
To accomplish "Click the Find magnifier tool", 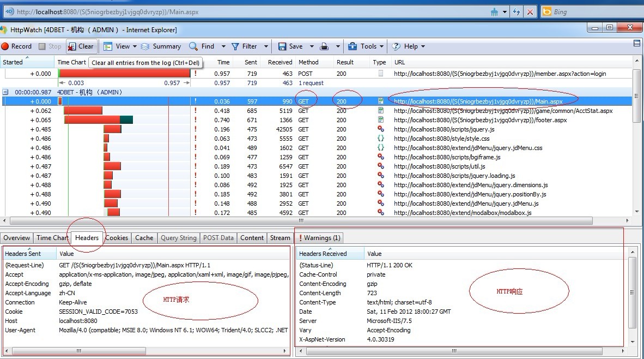I will pyautogui.click(x=193, y=46).
